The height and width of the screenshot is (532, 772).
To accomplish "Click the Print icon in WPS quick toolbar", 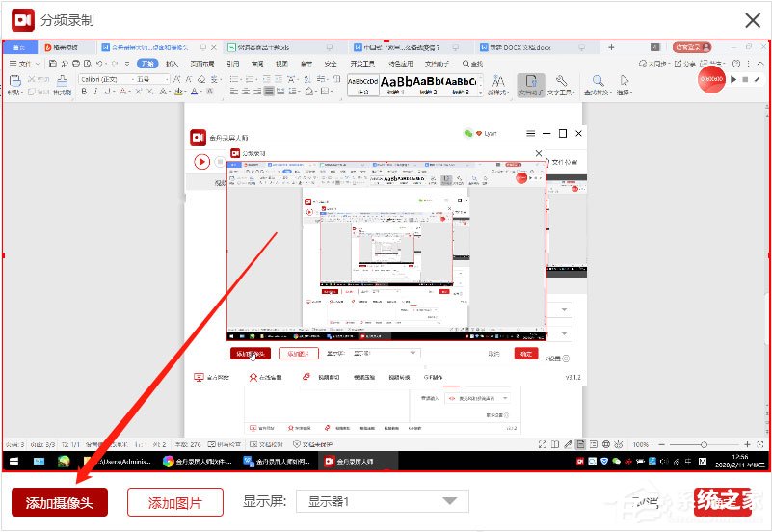I will pyautogui.click(x=76, y=64).
